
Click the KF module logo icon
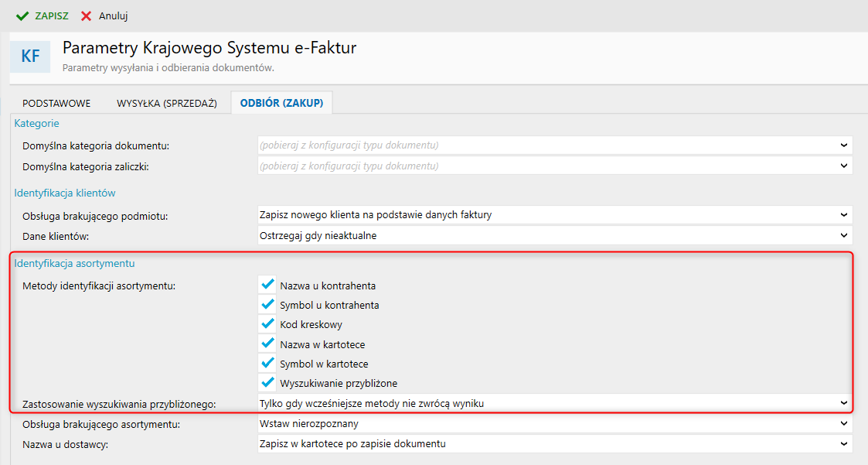(30, 55)
